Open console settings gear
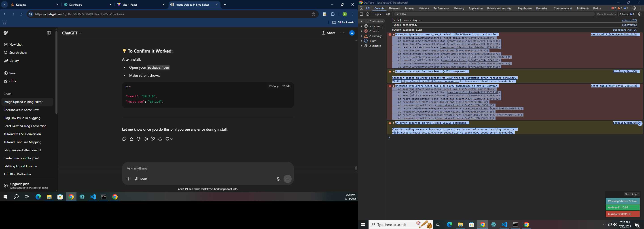The image size is (644, 229). [x=640, y=14]
